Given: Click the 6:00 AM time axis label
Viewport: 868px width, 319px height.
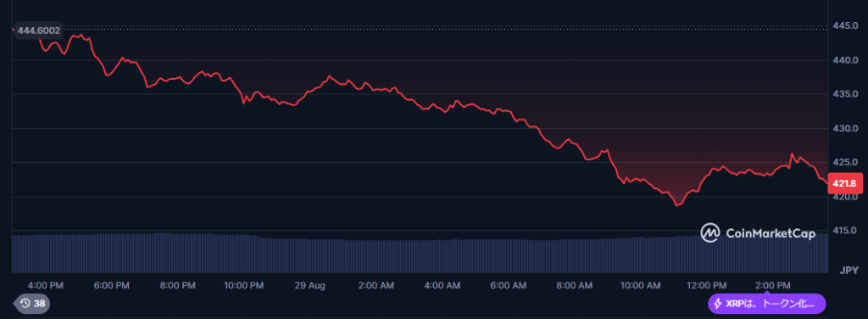Looking at the screenshot, I should pyautogui.click(x=509, y=286).
